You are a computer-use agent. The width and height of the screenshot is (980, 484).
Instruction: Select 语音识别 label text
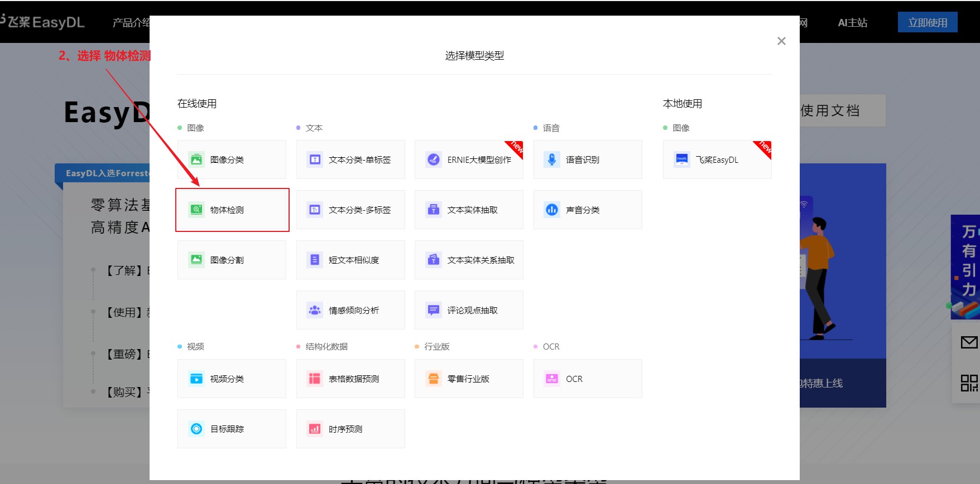582,160
